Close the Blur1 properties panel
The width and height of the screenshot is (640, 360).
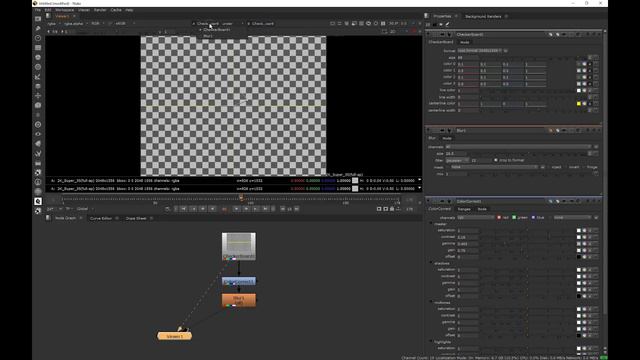[x=599, y=131]
